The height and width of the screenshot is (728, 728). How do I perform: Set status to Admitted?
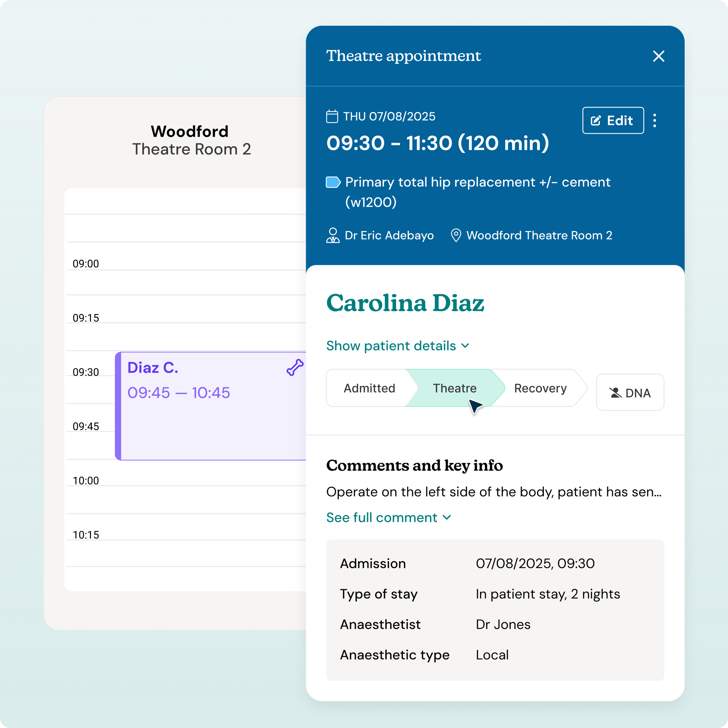(x=369, y=388)
